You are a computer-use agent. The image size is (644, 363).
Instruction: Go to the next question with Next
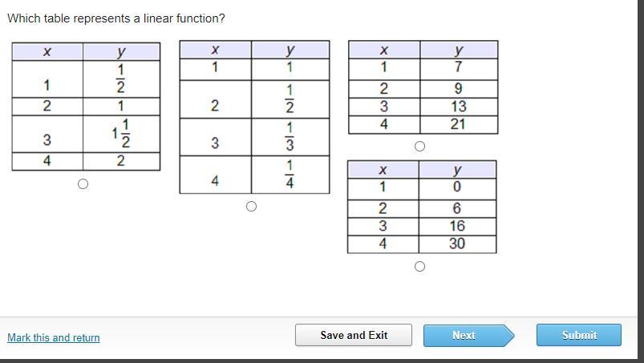(465, 335)
